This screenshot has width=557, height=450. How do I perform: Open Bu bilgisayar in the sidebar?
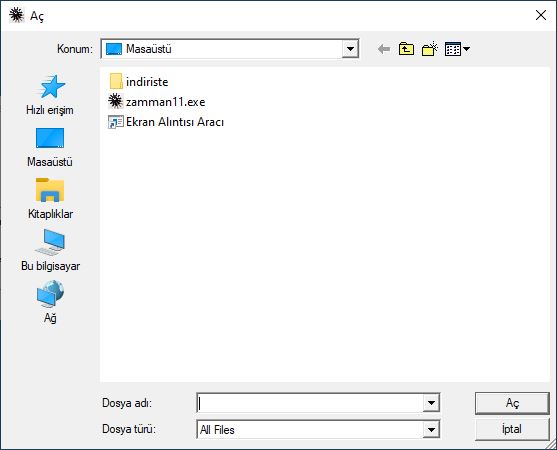(x=50, y=250)
